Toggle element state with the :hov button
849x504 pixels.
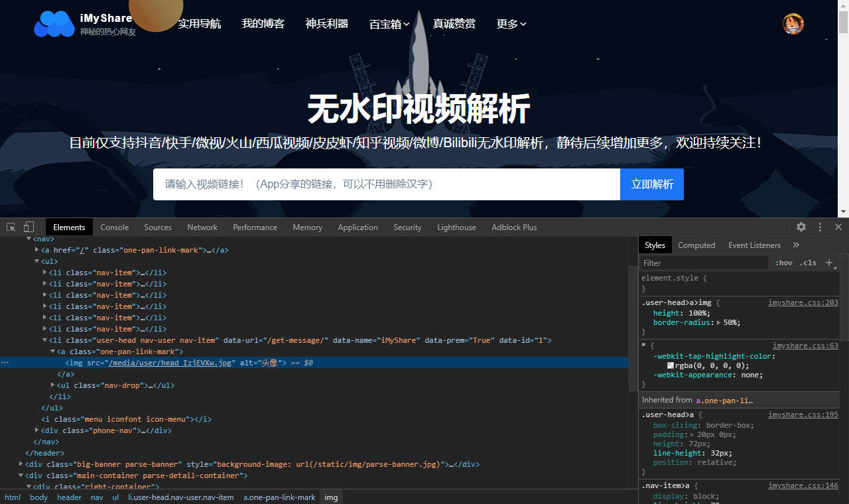click(x=783, y=263)
